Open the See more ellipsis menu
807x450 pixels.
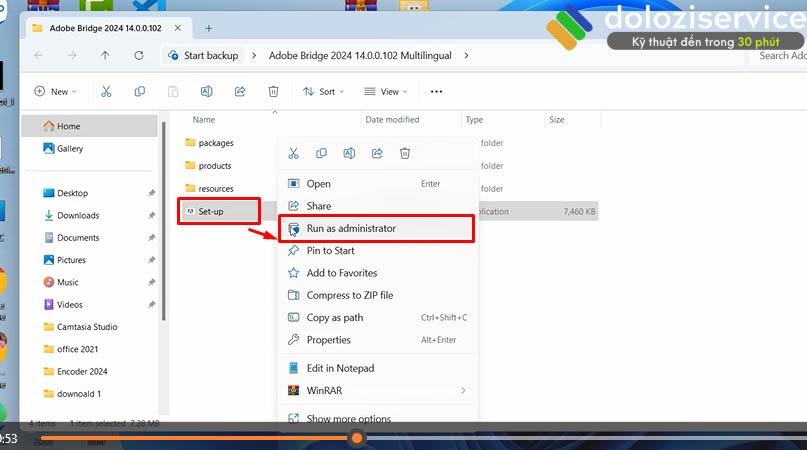[x=436, y=91]
